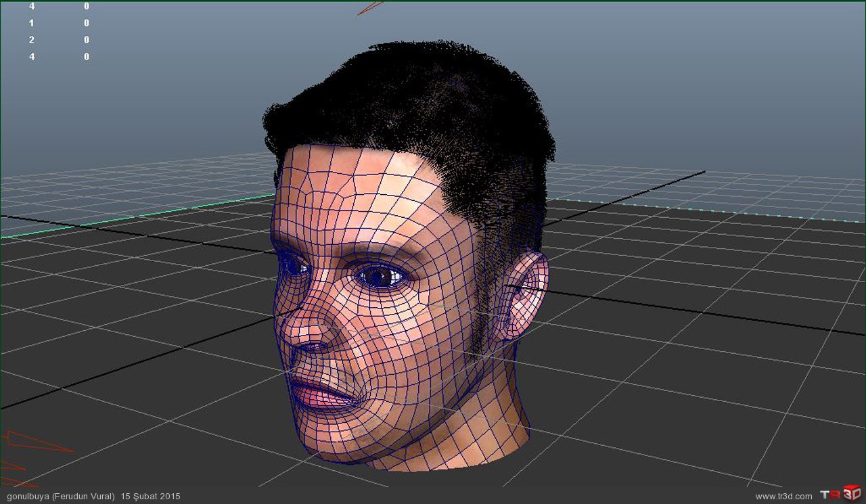Click the HUD row starting with "1"
The height and width of the screenshot is (504, 866).
(59, 23)
